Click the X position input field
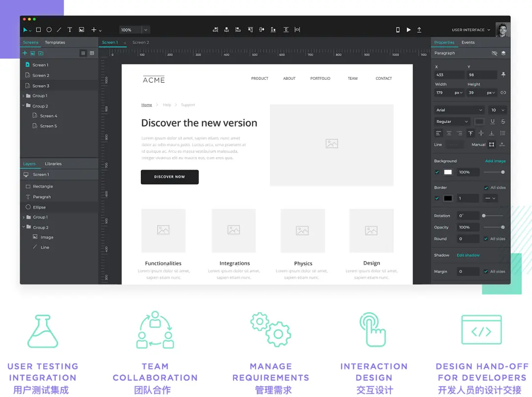532x397 pixels. (x=449, y=75)
